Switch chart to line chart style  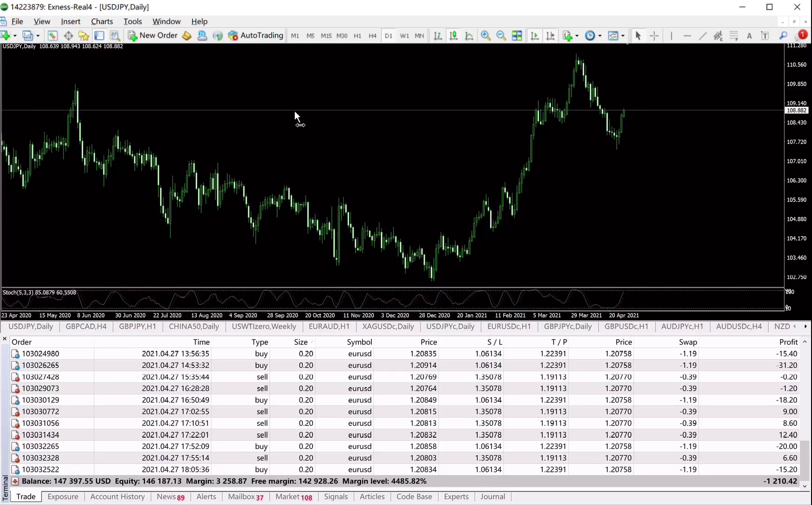click(469, 36)
